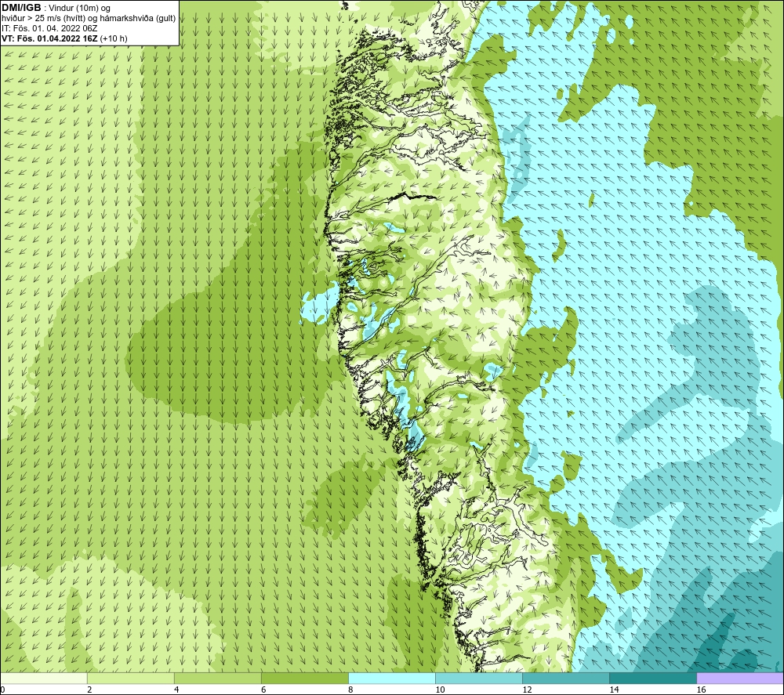Viewport: 784px width, 695px height.
Task: Click the legend scale label '6'
Action: click(263, 690)
